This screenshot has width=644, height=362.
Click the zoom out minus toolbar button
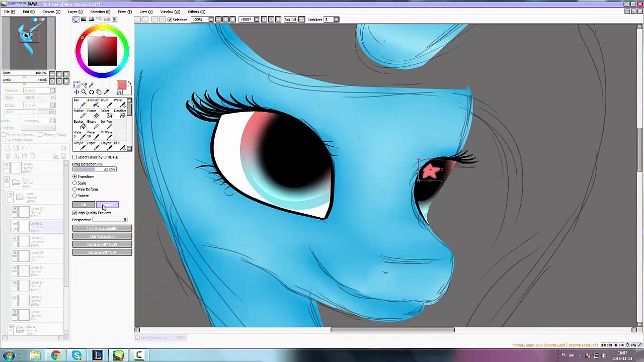click(218, 19)
